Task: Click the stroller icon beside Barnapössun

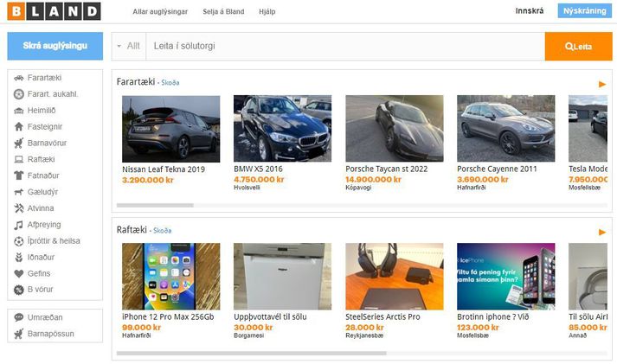Action: pos(18,334)
